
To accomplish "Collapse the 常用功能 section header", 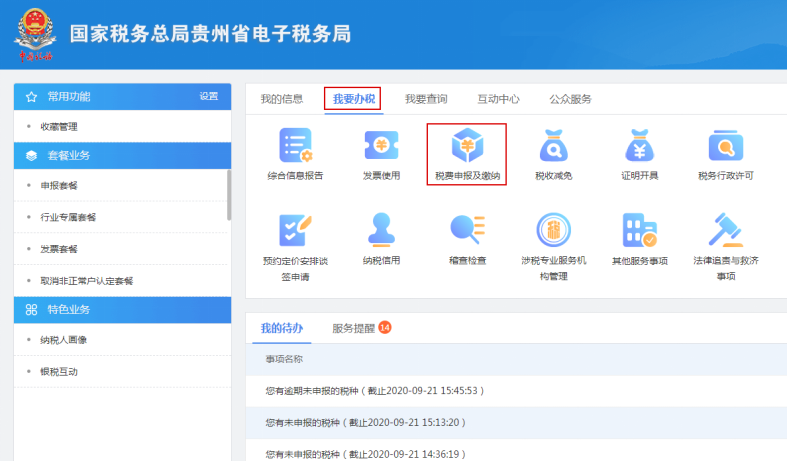I will [122, 96].
